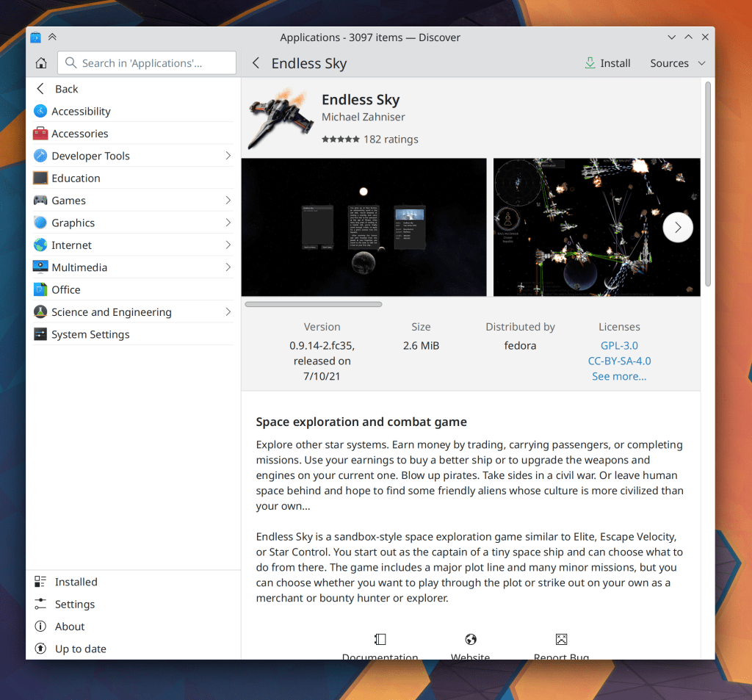Focus the Search in 'Applications' field

click(x=147, y=63)
